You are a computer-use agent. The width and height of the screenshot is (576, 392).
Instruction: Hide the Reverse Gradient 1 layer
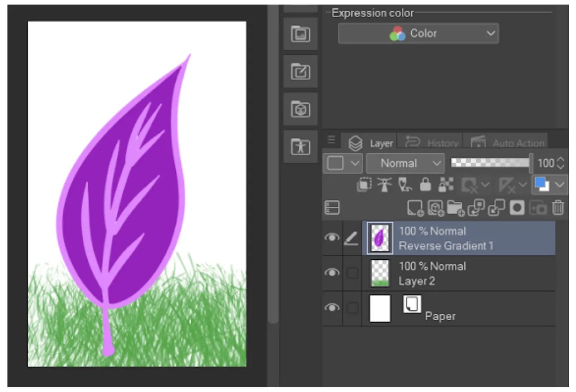pos(332,238)
